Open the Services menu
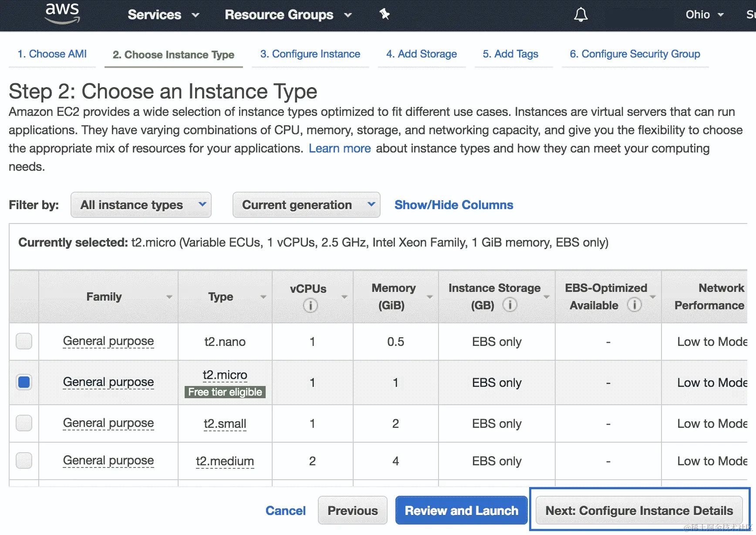Image resolution: width=756 pixels, height=535 pixels. [163, 15]
